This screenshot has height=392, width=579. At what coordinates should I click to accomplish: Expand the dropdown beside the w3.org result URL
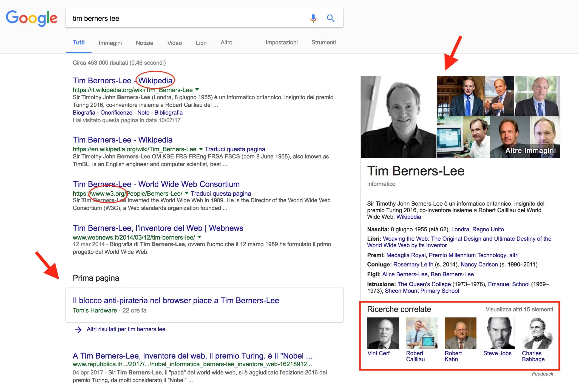point(186,193)
